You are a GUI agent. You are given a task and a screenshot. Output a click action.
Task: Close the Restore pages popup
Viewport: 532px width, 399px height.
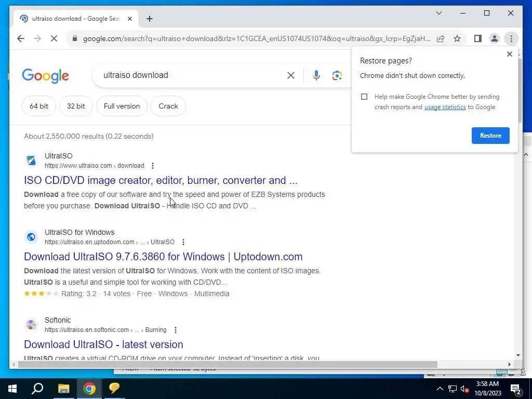click(x=509, y=54)
